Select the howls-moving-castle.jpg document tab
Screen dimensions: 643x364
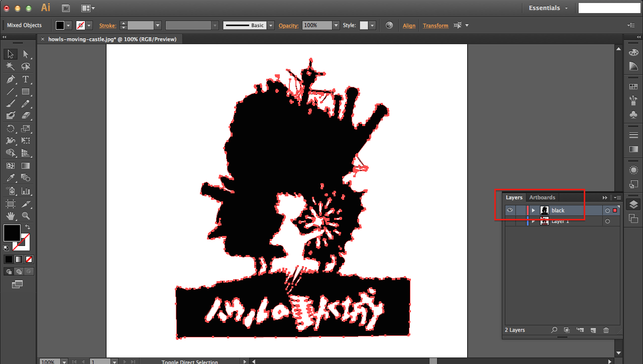click(x=112, y=39)
